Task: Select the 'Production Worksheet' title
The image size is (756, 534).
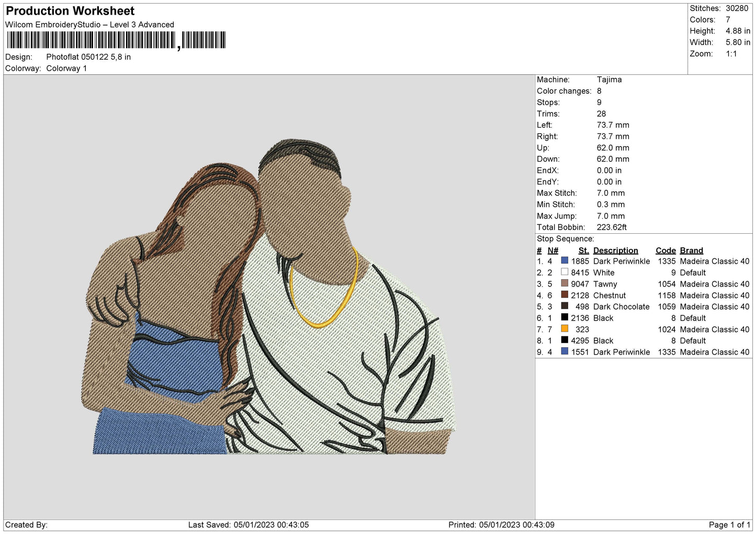Action: [x=70, y=11]
